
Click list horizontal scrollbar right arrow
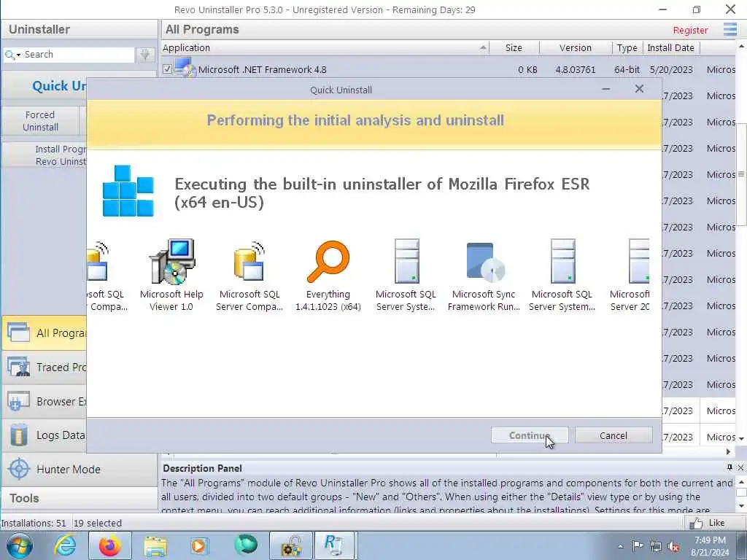click(x=728, y=451)
